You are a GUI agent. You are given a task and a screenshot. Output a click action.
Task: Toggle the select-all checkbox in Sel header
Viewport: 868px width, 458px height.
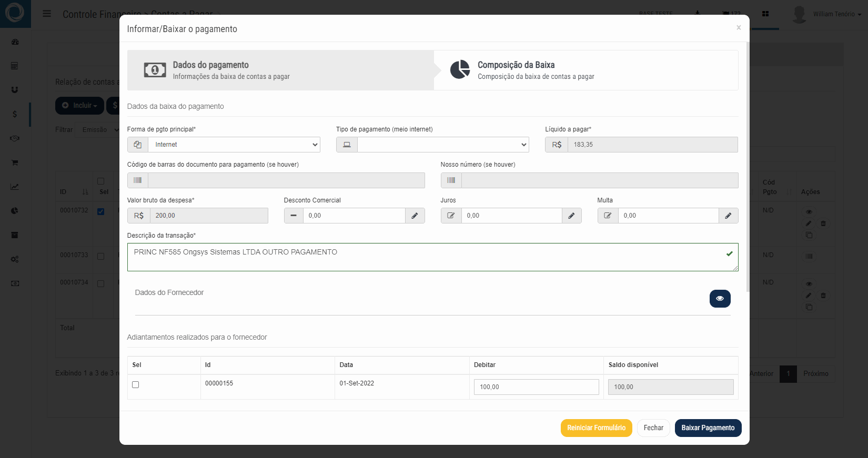(100, 181)
